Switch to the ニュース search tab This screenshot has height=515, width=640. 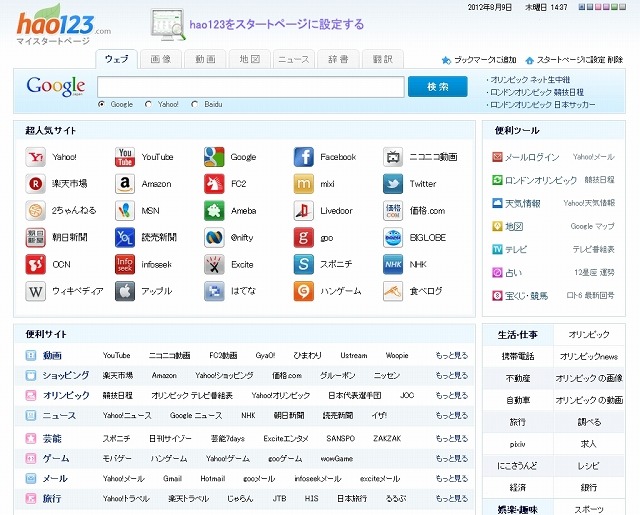pyautogui.click(x=294, y=59)
